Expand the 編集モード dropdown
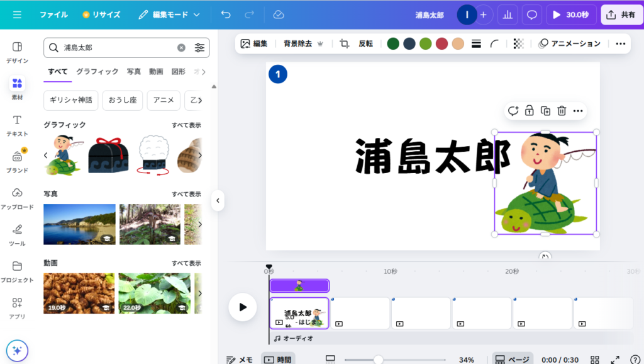Viewport: 644px width, 364px height. pos(169,15)
